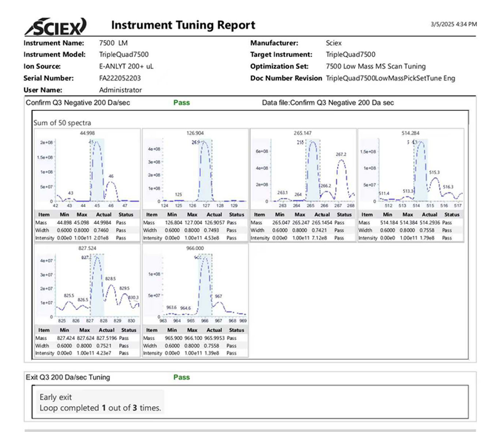Click the serial number FA222052203

(x=120, y=78)
